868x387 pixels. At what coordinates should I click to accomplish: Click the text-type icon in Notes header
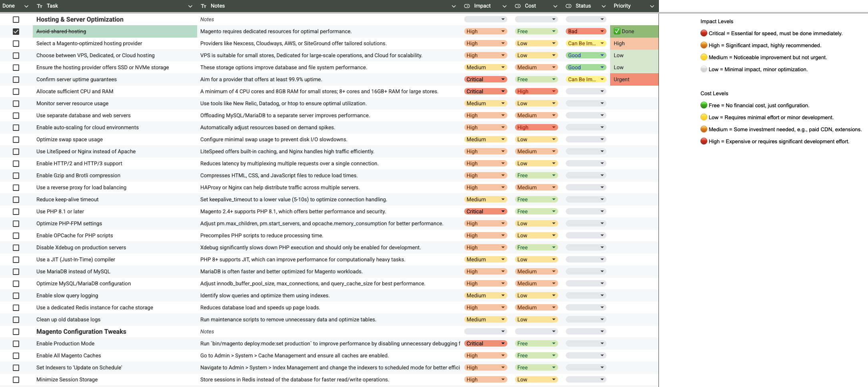[x=204, y=6]
